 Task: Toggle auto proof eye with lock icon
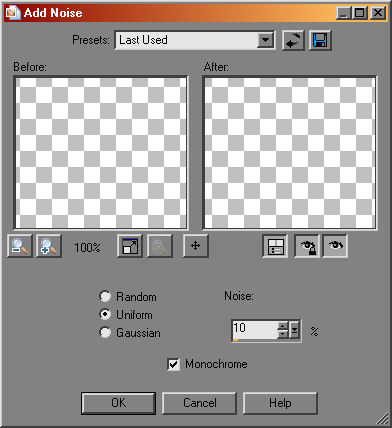point(307,246)
